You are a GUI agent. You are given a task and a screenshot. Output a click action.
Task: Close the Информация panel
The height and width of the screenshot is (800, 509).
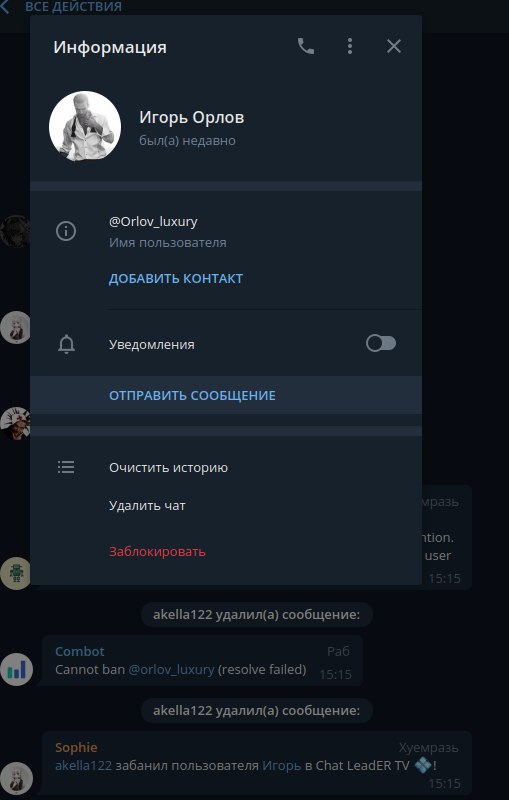(393, 46)
